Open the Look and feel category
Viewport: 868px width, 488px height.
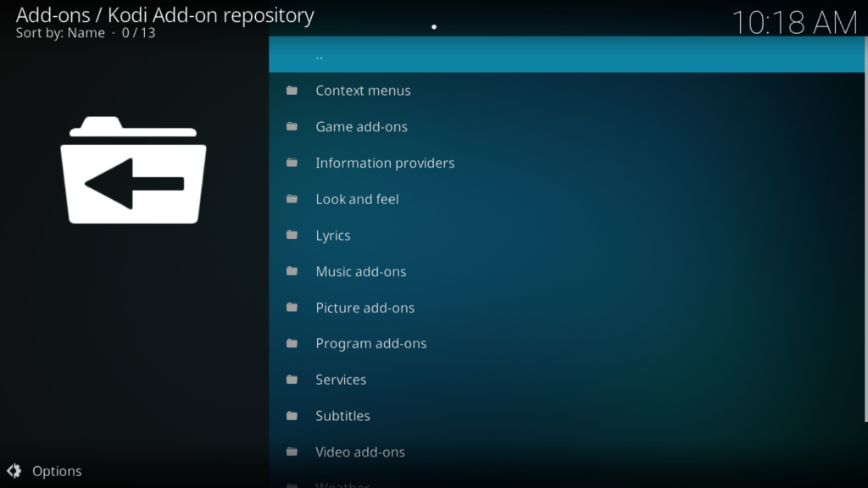click(357, 198)
